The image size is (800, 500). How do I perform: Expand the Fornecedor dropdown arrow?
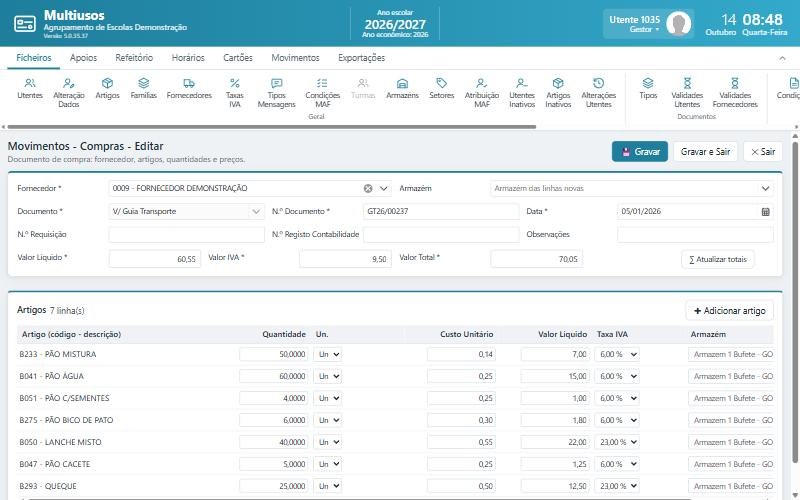pos(384,188)
